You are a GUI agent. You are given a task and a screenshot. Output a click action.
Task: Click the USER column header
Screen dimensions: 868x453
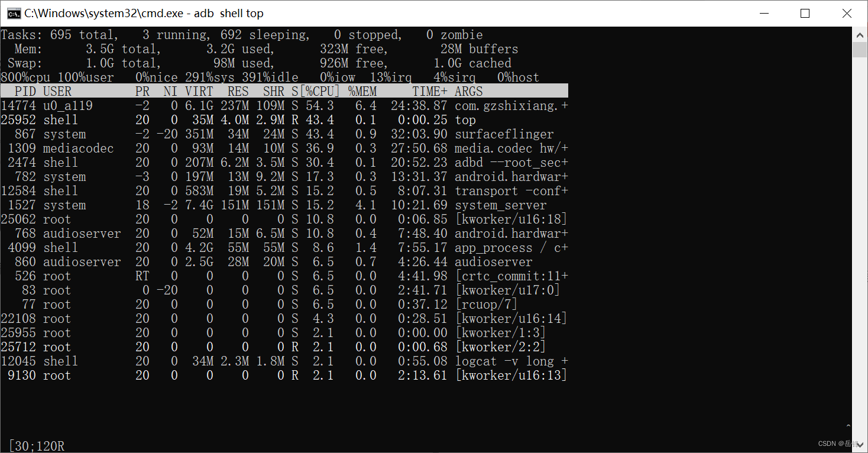click(57, 91)
